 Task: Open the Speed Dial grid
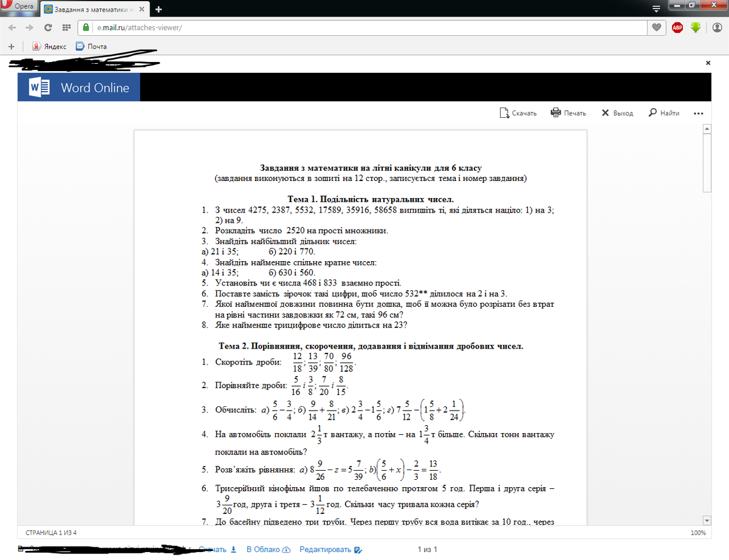[x=66, y=27]
